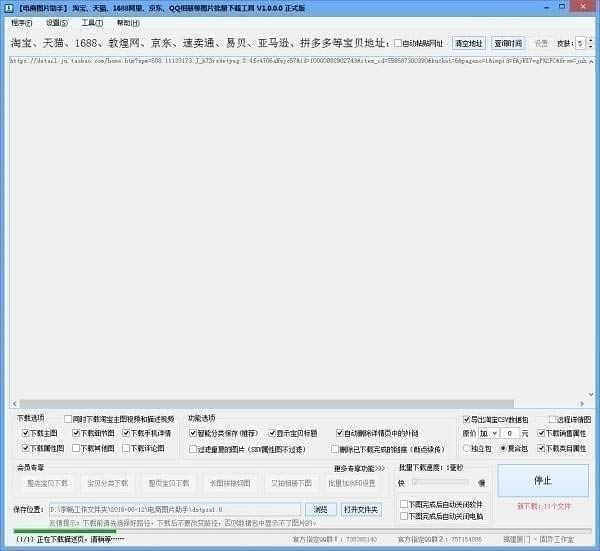Click inside the product URL text area
This screenshot has height=551, width=600.
click(299, 228)
